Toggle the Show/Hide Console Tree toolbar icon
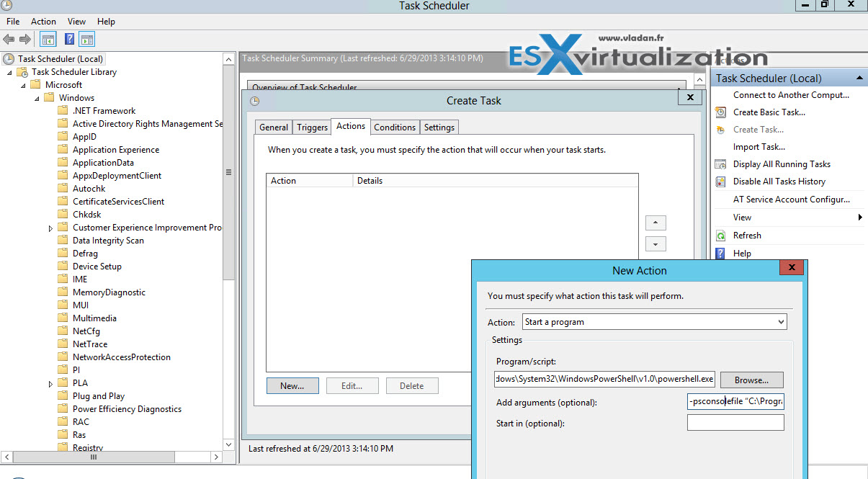Image resolution: width=868 pixels, height=479 pixels. tap(48, 39)
